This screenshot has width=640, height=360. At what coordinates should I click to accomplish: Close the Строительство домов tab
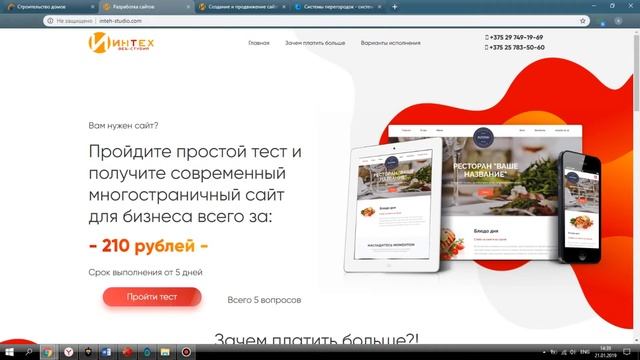coord(92,7)
